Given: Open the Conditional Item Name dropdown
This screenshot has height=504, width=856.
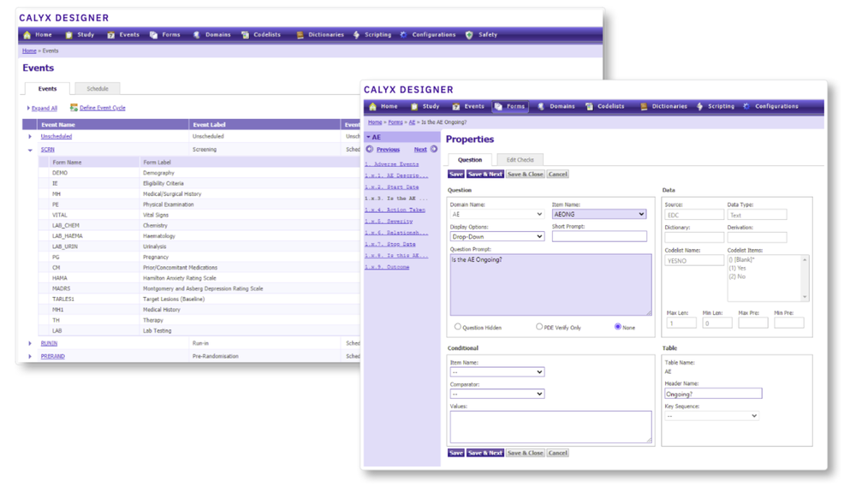Looking at the screenshot, I should coord(496,372).
